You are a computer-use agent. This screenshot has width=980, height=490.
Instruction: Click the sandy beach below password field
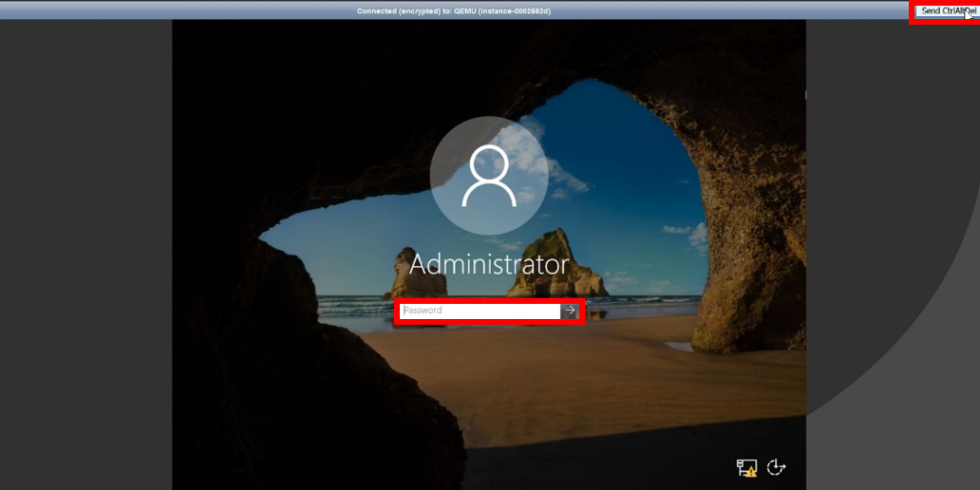tap(532, 380)
